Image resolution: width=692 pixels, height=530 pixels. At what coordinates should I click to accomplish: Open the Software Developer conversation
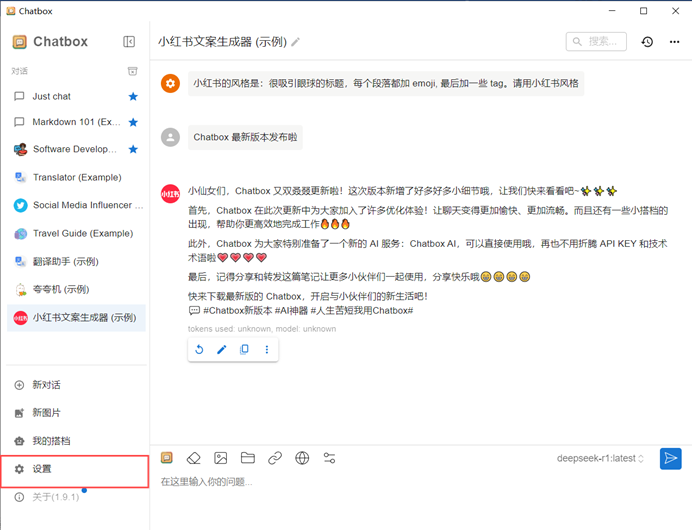[x=76, y=149]
